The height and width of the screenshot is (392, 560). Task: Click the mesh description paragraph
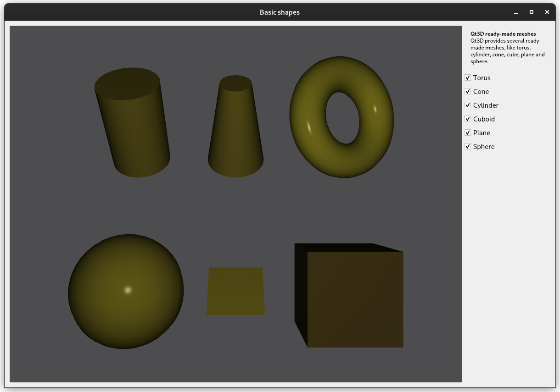tap(507, 51)
